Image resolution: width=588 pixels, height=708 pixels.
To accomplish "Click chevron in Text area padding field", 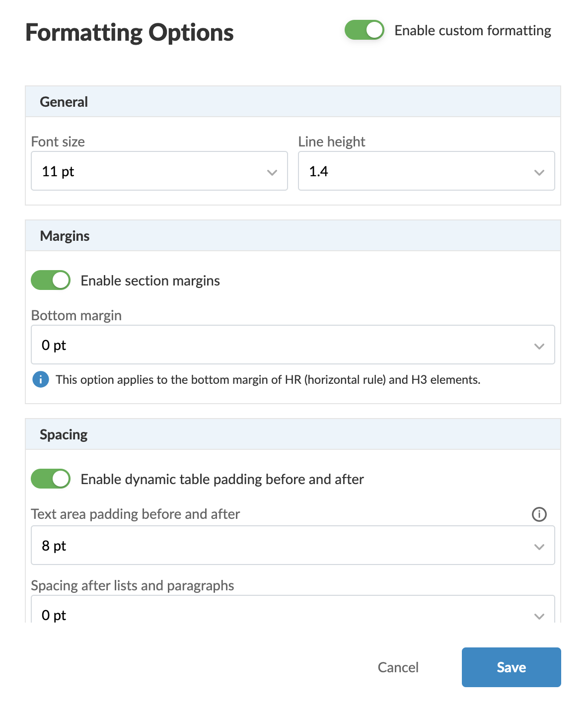I will tap(539, 547).
